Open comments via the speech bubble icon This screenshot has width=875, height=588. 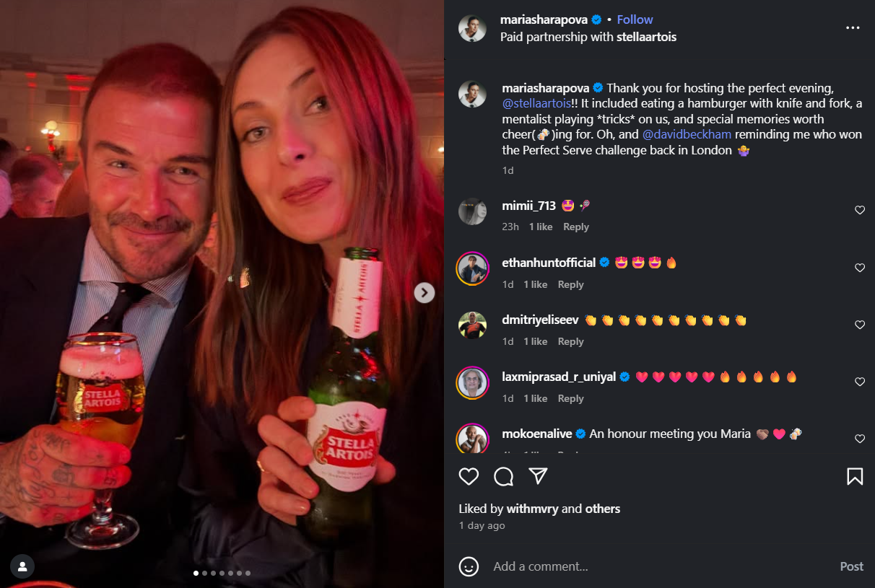tap(503, 476)
